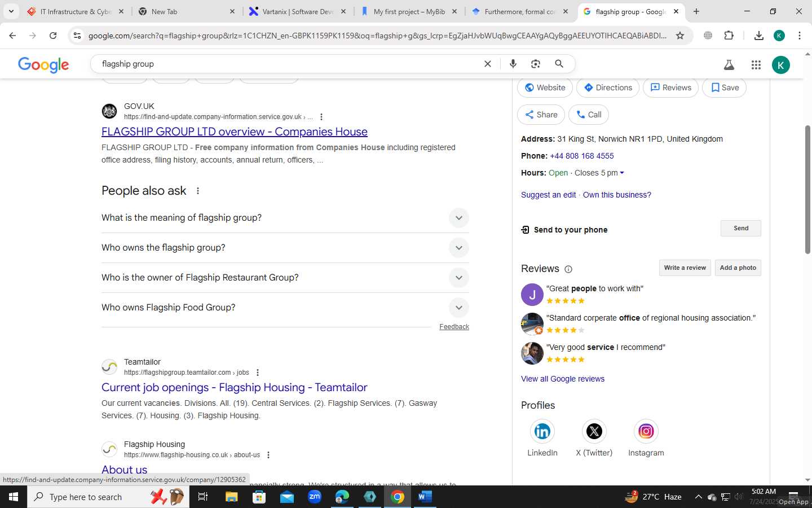Click the magnifier search button

559,64
